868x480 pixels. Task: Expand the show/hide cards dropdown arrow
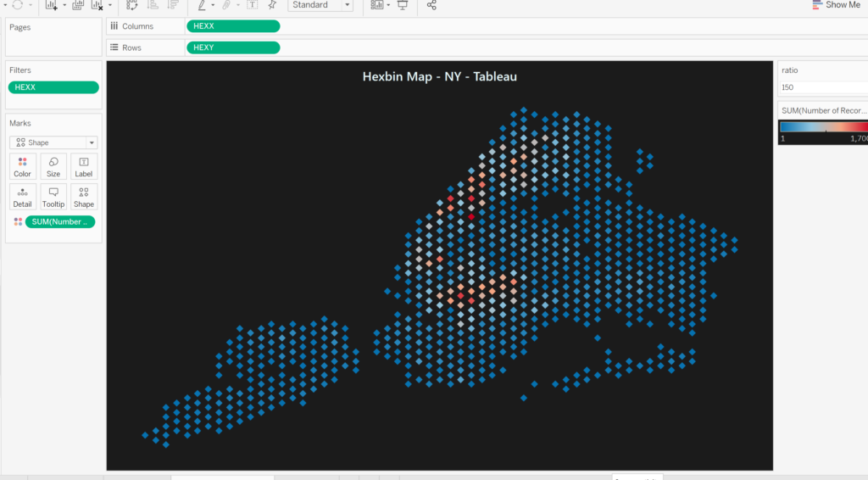click(389, 5)
